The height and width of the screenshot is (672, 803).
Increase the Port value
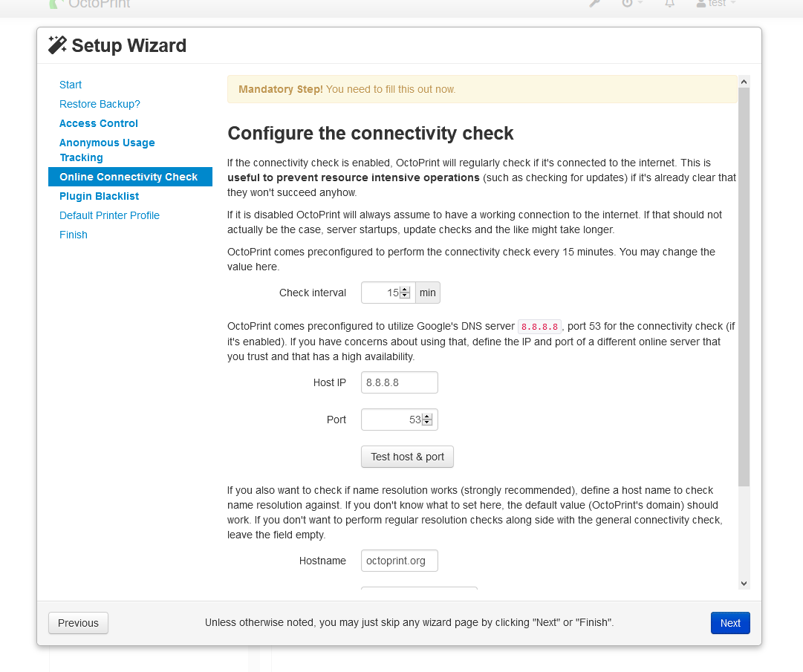(427, 417)
